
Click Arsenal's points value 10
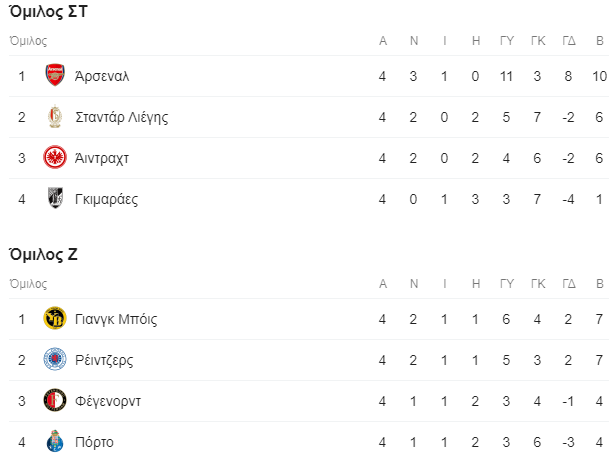click(599, 76)
